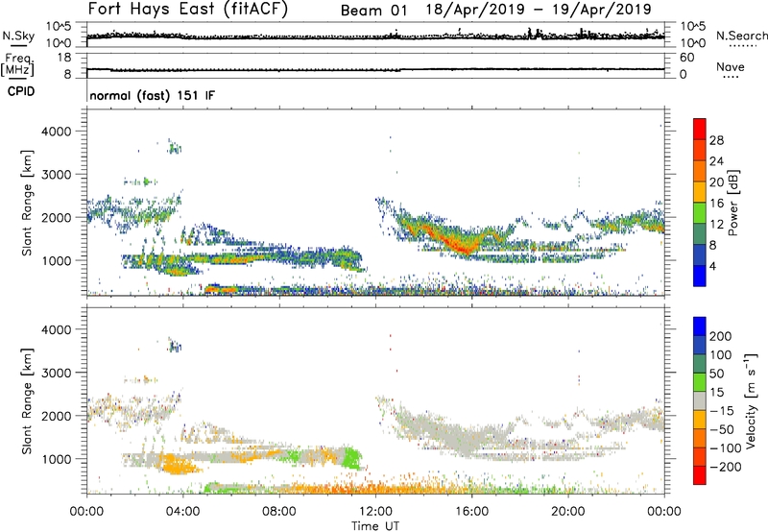Click the '16' power colorbar label
768x532 pixels.
coord(716,204)
